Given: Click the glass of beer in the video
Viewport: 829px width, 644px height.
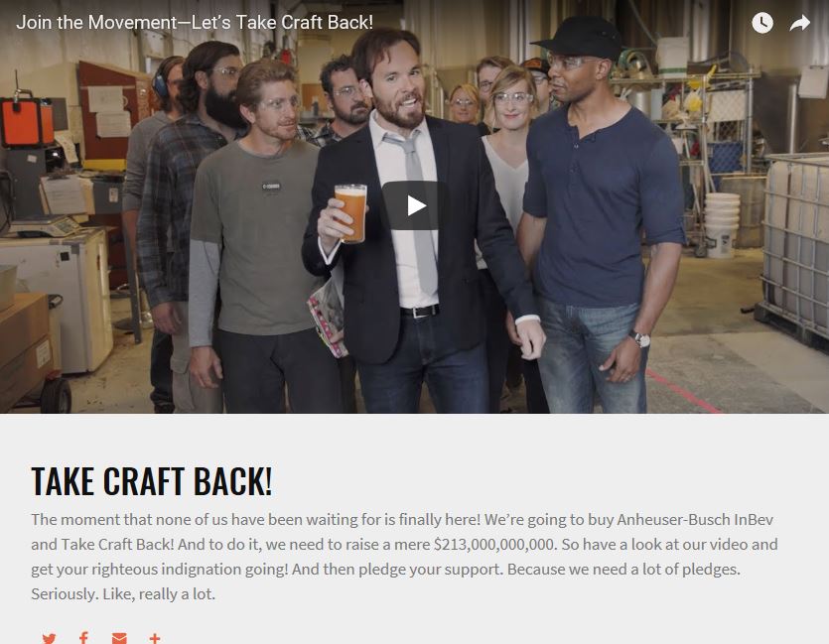Looking at the screenshot, I should (350, 213).
